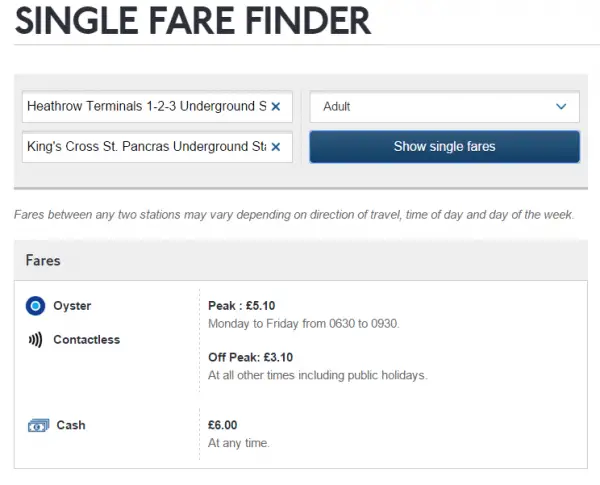Screen dimensions: 600x485
Task: Click the Single Fare Finder heading
Action: [x=193, y=21]
